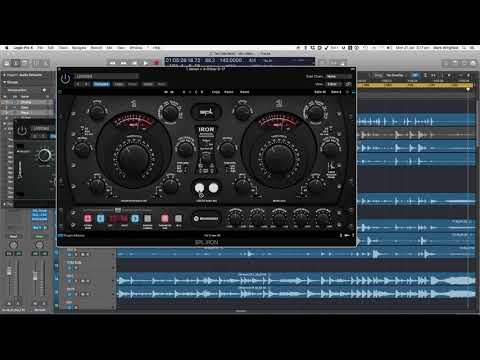This screenshot has width=480, height=360.
Task: Click the first knob right of Brainworx logo
Action: [x=235, y=218]
